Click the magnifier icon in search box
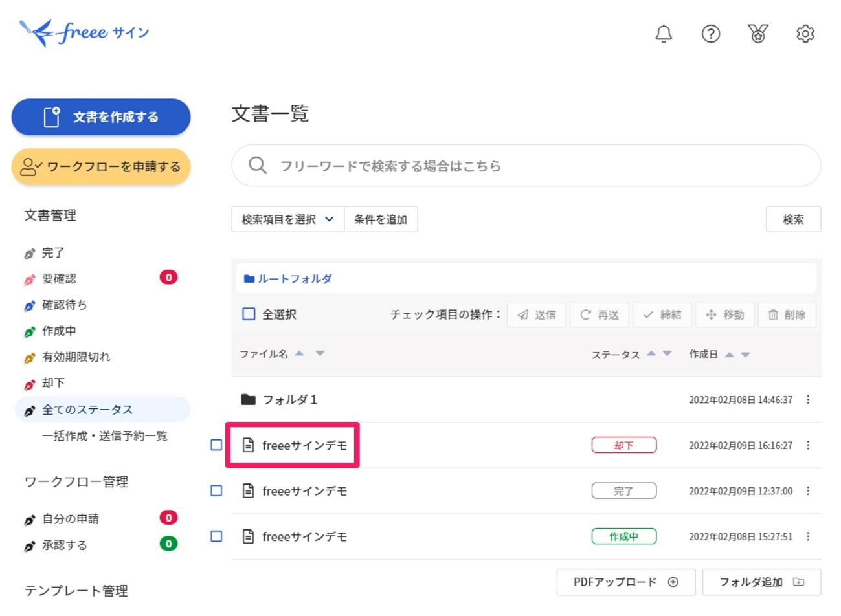Screen dimensions: 841x616 click(x=258, y=166)
